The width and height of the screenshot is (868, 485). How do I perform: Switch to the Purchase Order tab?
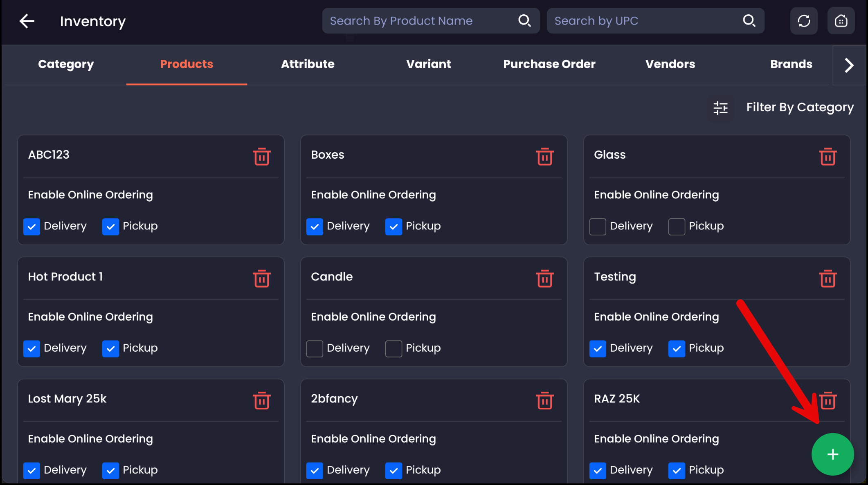(x=549, y=64)
